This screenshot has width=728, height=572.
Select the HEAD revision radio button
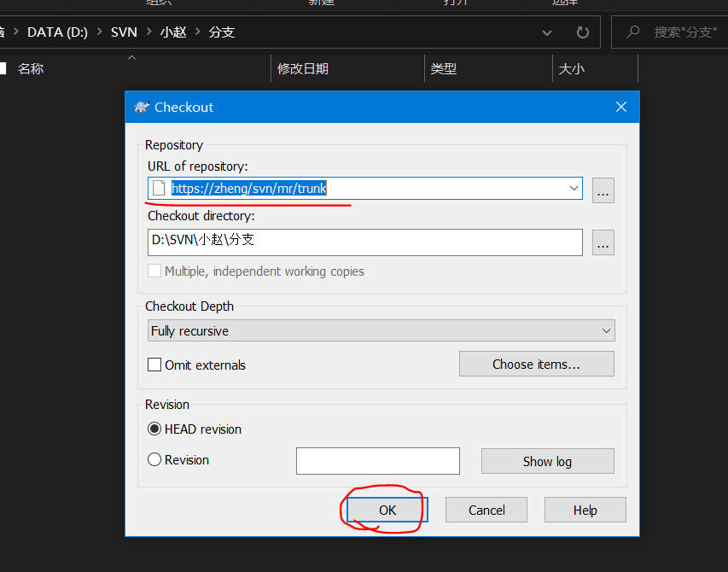pos(154,429)
